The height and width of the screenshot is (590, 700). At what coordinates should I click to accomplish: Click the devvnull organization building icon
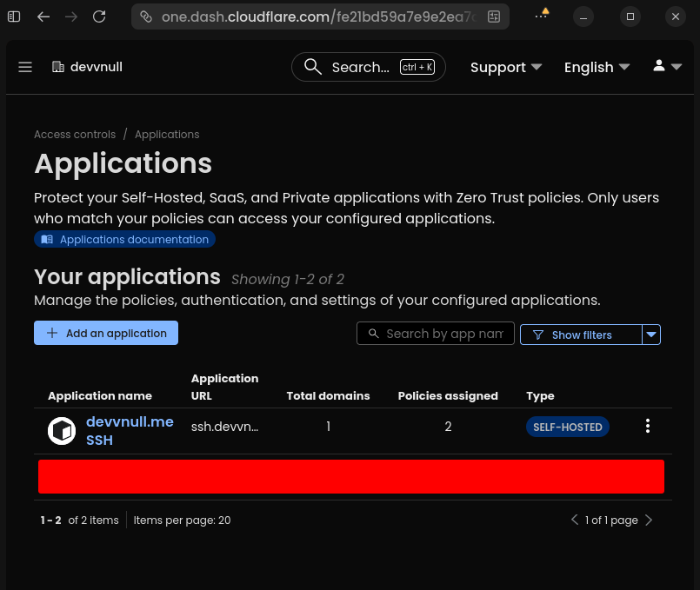pos(57,66)
